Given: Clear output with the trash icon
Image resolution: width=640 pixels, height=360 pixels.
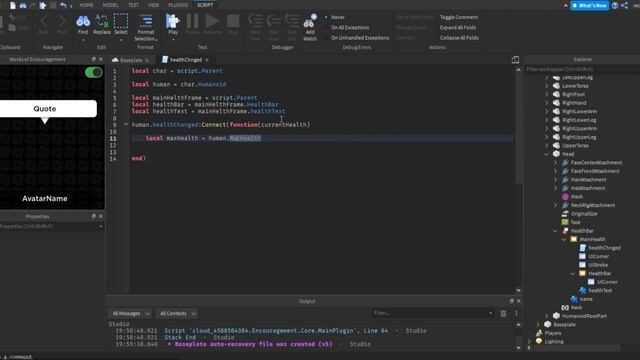Looking at the screenshot, I should [503, 313].
